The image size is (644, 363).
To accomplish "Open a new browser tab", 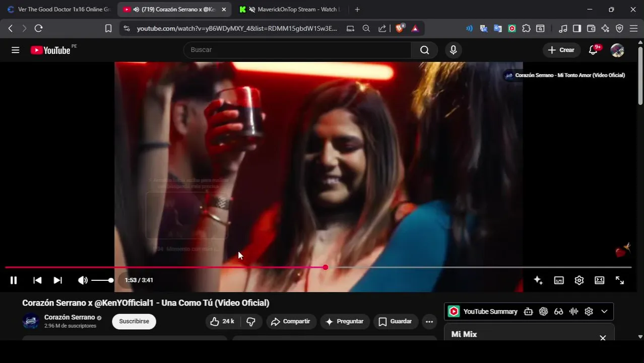I will (357, 9).
